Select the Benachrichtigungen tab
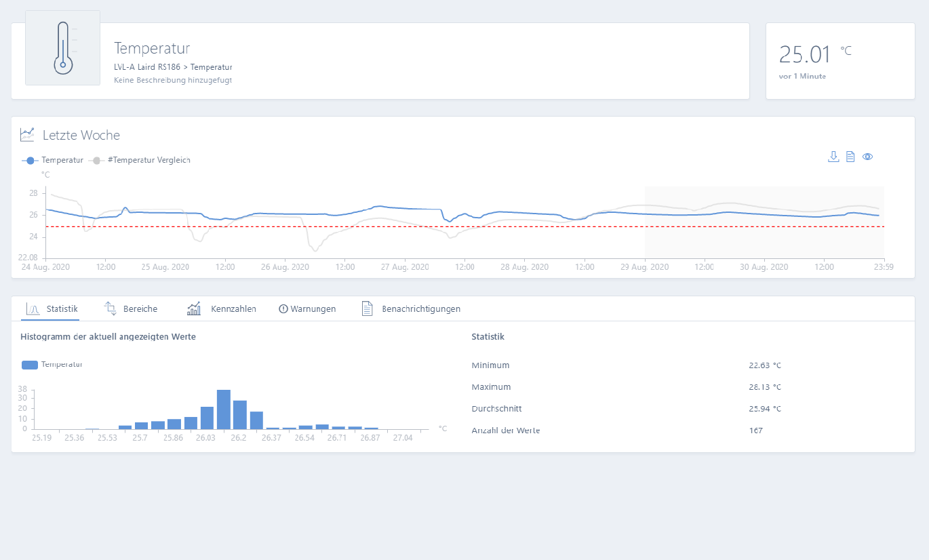This screenshot has width=929, height=560. 421,309
